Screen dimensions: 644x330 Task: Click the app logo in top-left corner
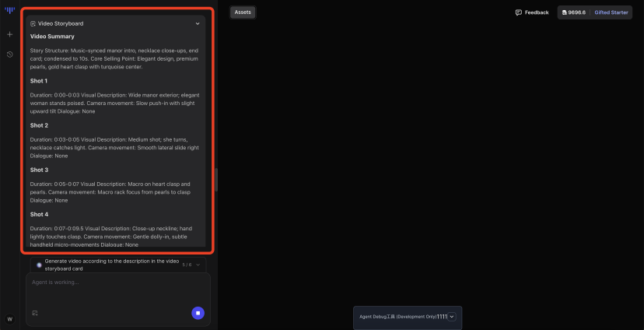point(9,11)
